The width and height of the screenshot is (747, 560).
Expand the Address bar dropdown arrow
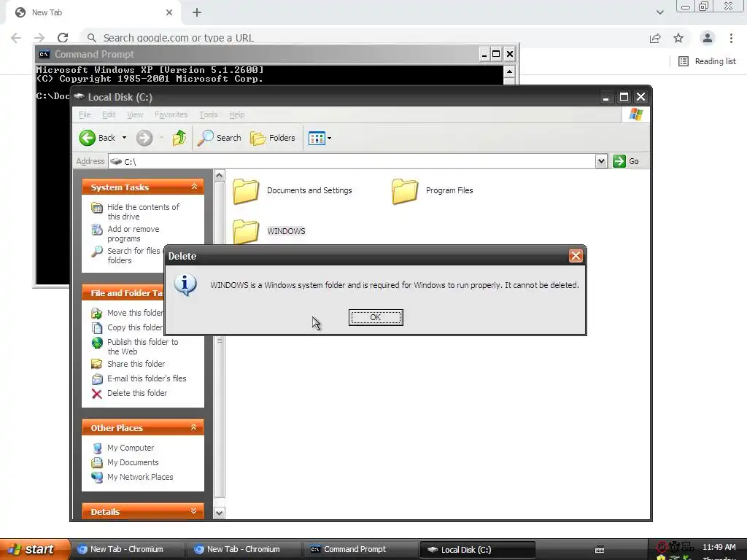(x=601, y=161)
